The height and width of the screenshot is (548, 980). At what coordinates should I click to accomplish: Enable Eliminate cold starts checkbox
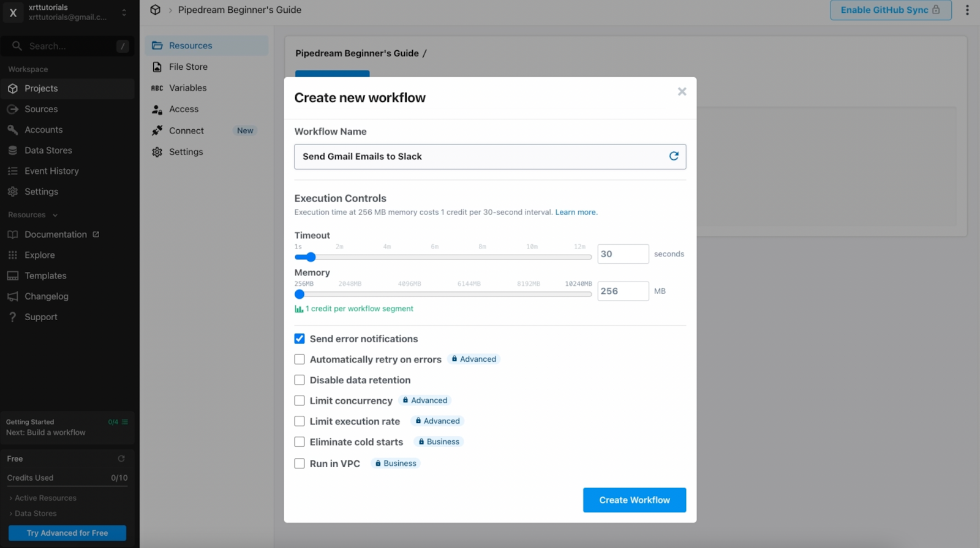pos(300,442)
